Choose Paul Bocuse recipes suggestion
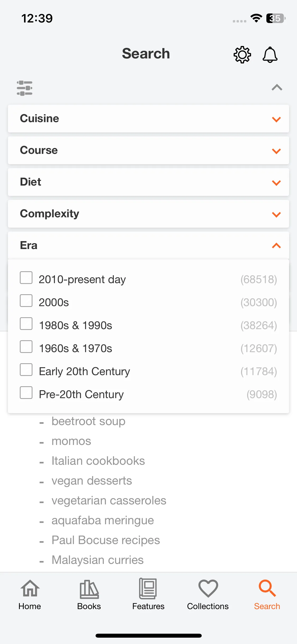 [x=106, y=540]
